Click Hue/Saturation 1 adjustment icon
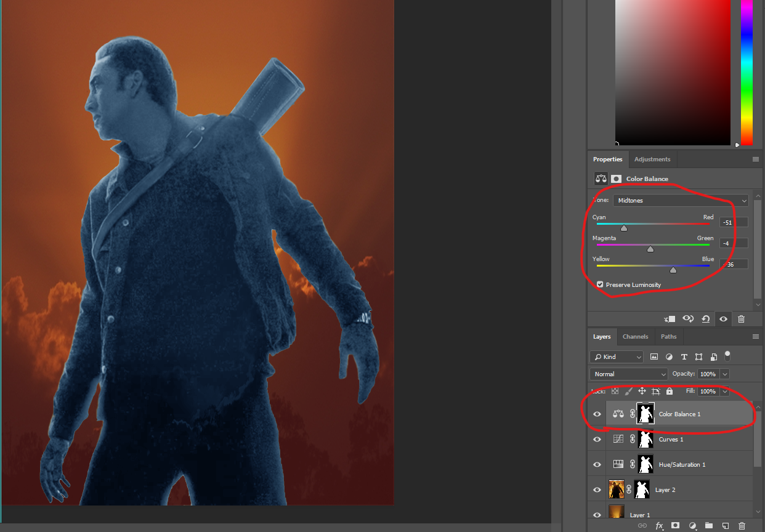Viewport: 765px width, 532px height. pyautogui.click(x=618, y=464)
